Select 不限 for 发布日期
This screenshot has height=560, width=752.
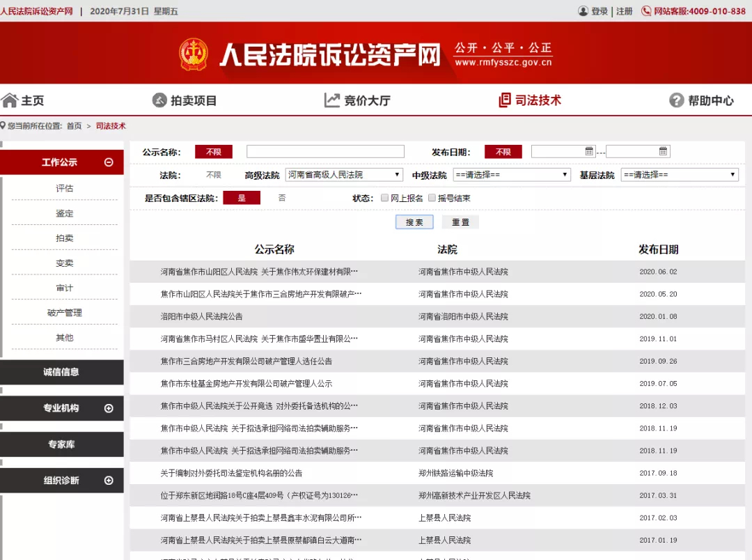click(x=503, y=152)
